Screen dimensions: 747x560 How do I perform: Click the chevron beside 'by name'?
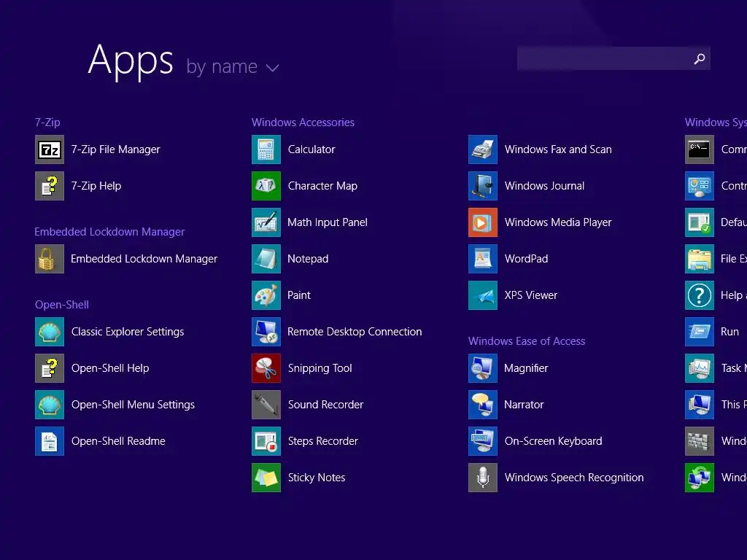[273, 68]
